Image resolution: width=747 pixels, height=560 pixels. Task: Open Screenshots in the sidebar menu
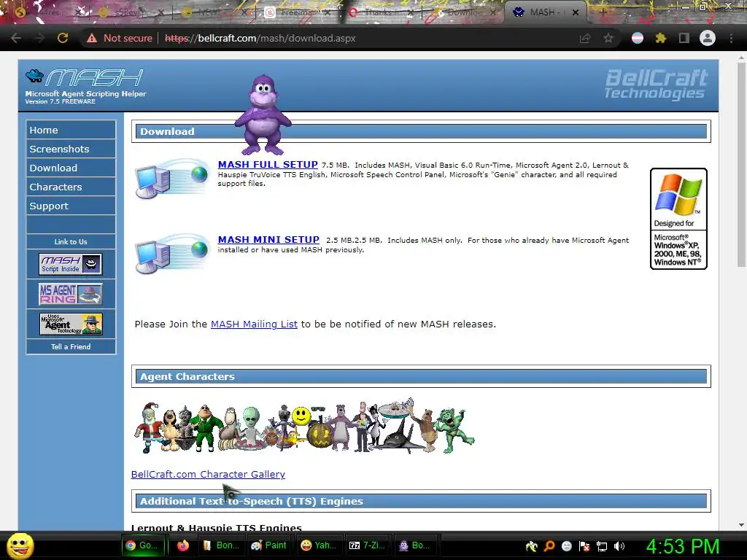point(71,149)
